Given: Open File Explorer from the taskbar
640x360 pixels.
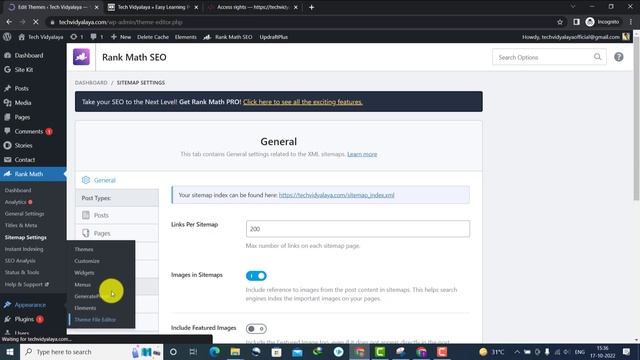Looking at the screenshot, I should coord(236,352).
